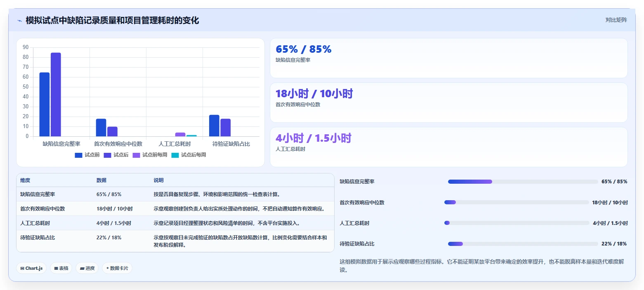Click the teal 试点后每周 bar for 人工汇总耗时
644x290 pixels.
[x=191, y=136]
